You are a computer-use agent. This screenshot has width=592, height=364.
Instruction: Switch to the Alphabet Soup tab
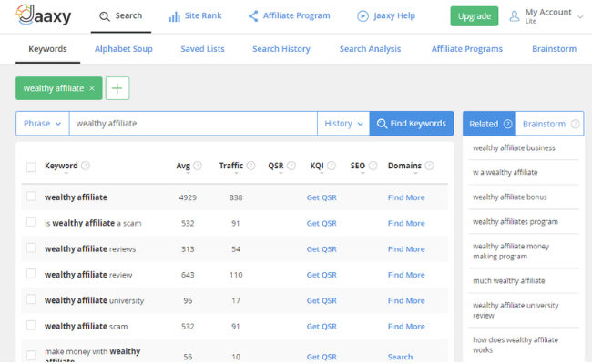[124, 49]
